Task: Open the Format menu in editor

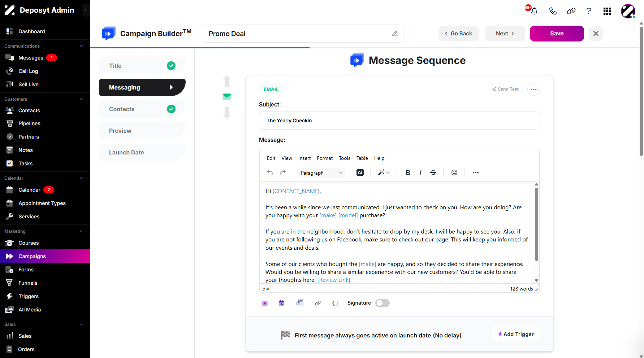Action: point(325,158)
